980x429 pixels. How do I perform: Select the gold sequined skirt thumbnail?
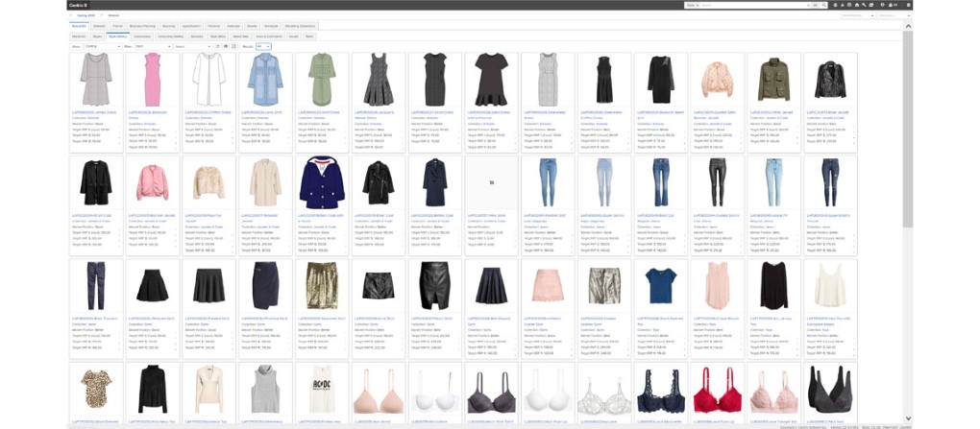coord(322,285)
